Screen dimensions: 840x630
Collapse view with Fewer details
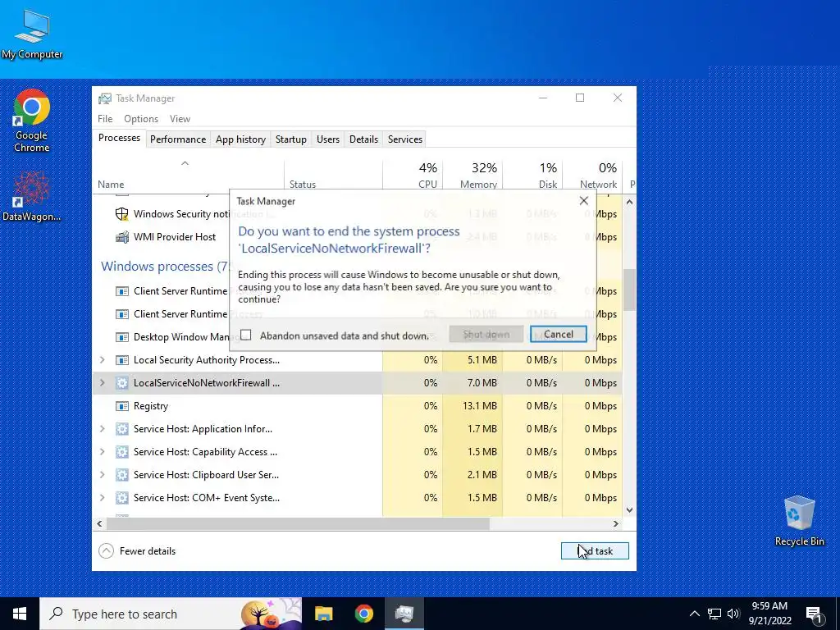click(x=137, y=551)
